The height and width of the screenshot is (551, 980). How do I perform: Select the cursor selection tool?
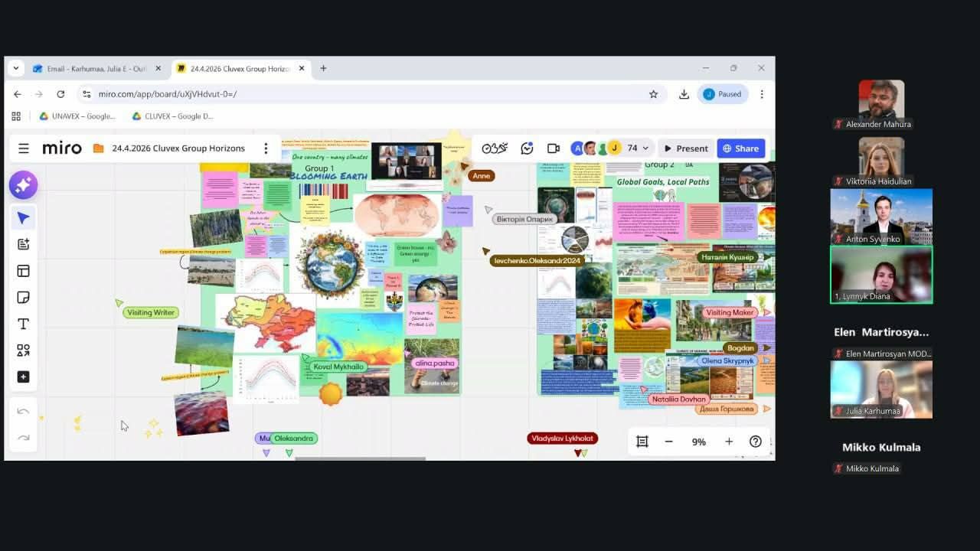[23, 218]
